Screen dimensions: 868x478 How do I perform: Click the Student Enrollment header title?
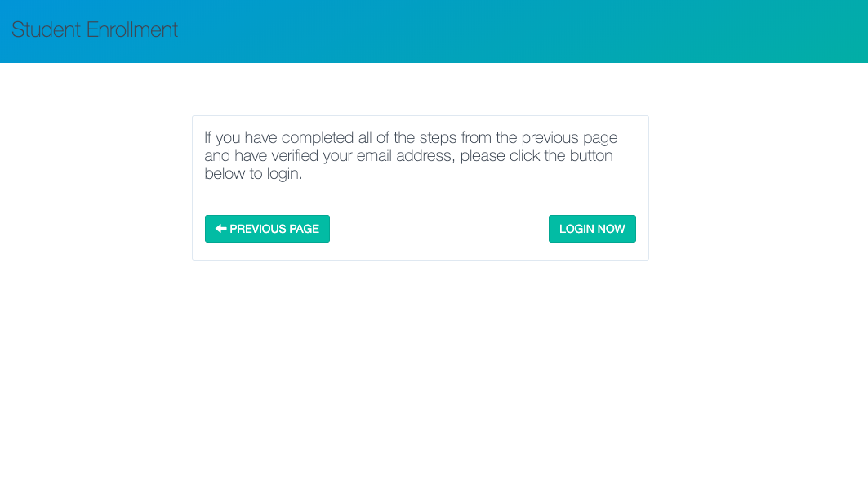pos(95,30)
